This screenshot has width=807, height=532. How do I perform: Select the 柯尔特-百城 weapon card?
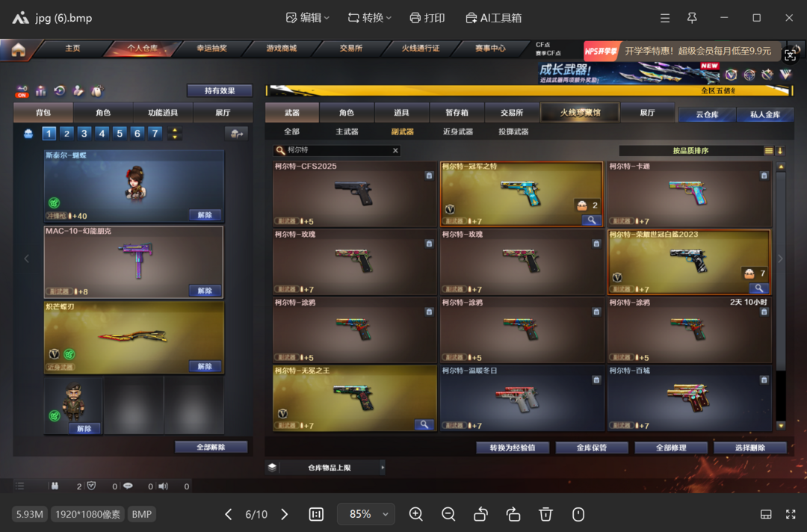point(689,398)
